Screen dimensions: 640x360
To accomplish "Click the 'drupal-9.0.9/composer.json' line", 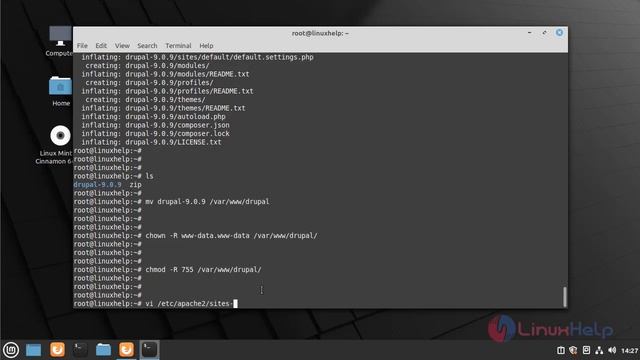I will point(156,125).
